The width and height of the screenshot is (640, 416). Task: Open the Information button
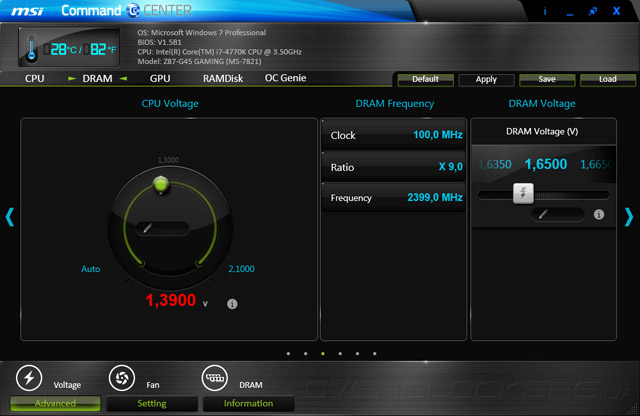pyautogui.click(x=248, y=403)
